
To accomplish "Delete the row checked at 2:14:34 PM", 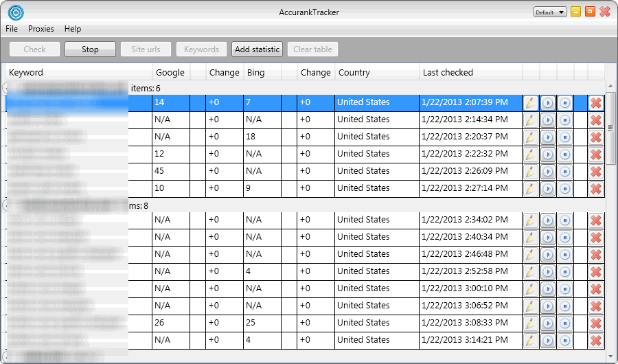I will 596,120.
